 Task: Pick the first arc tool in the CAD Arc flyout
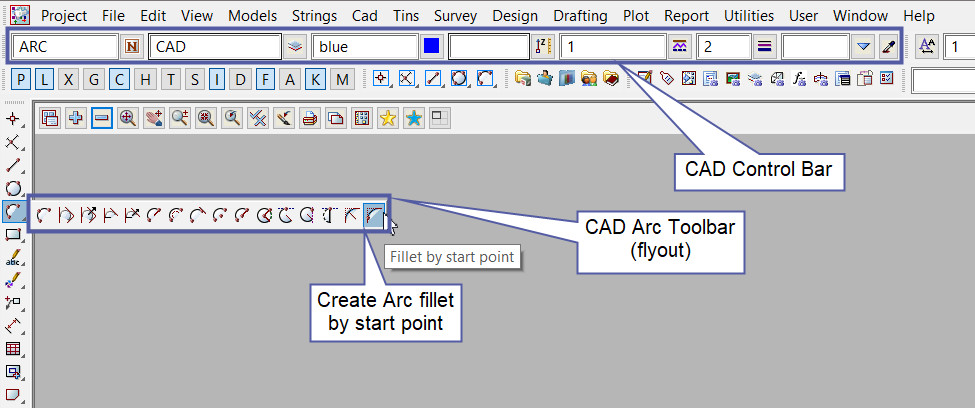coord(44,215)
